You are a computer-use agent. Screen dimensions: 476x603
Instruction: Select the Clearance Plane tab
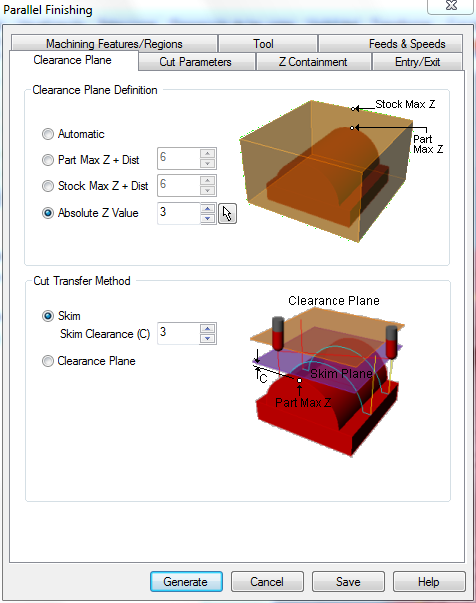pos(73,60)
